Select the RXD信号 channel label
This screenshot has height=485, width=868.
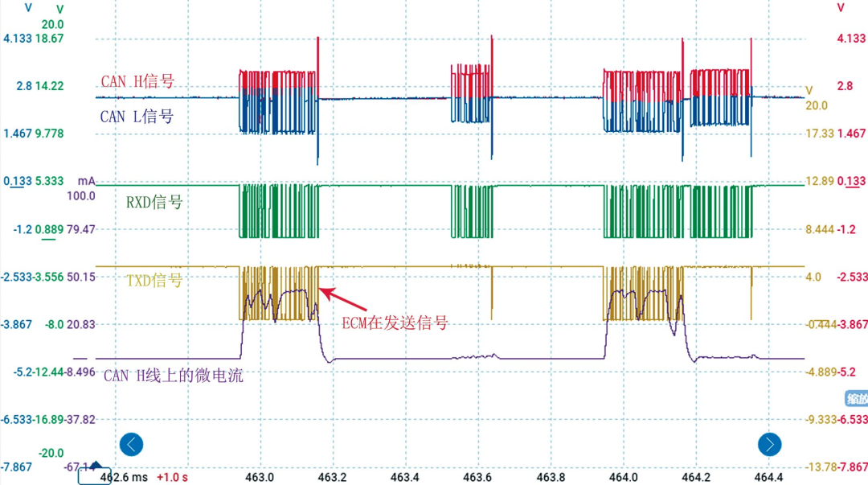(x=154, y=203)
